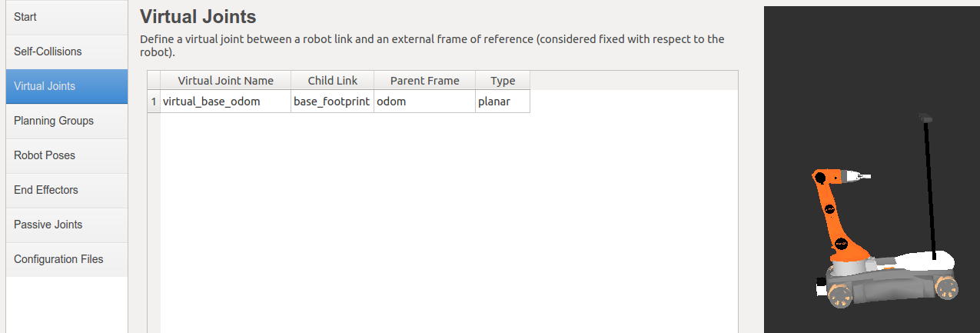Click the Parent Frame column header
Screen dimensions: 980x333
click(424, 81)
